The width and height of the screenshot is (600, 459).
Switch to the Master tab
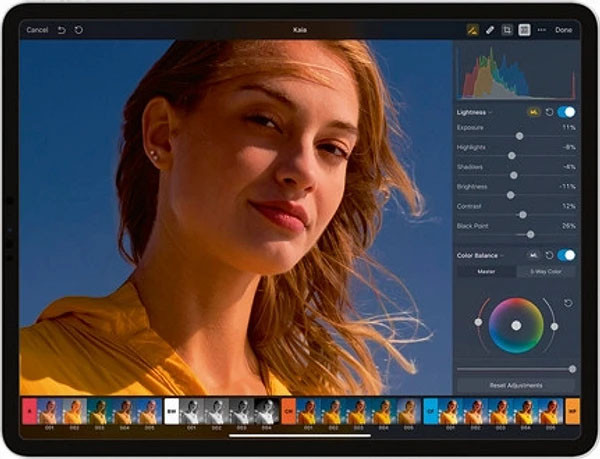pos(486,272)
